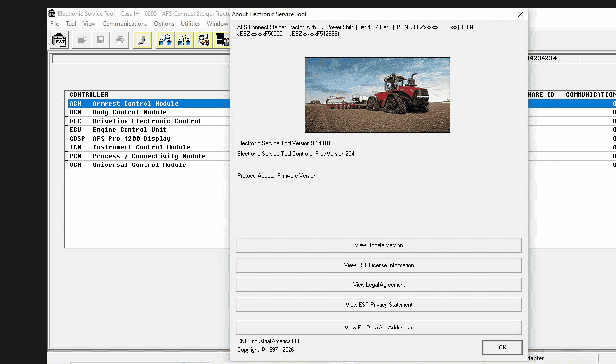Image resolution: width=616 pixels, height=364 pixels.
Task: Click the fault lamp diagnostics icon
Action: pos(184,40)
